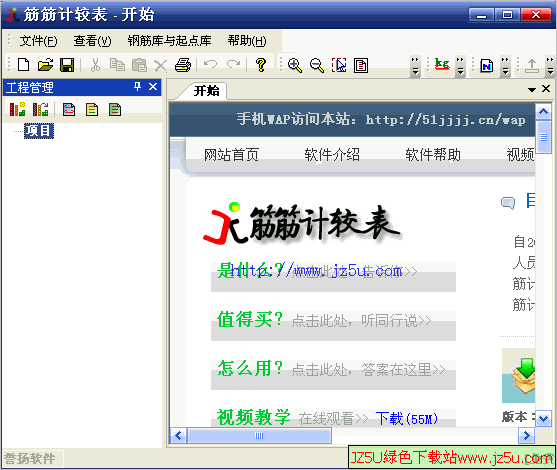Activate the selection pointer region icon
Screen dimensions: 557x470
tap(339, 65)
